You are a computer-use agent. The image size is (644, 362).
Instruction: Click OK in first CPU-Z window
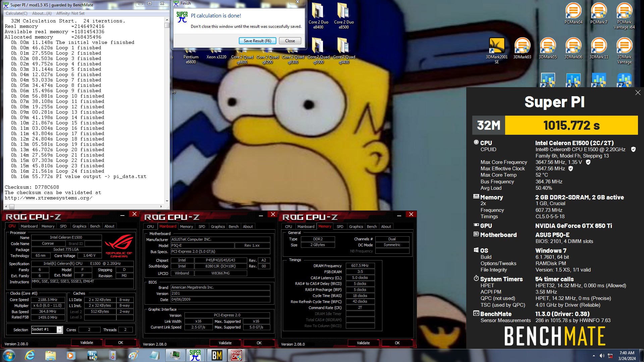(121, 343)
